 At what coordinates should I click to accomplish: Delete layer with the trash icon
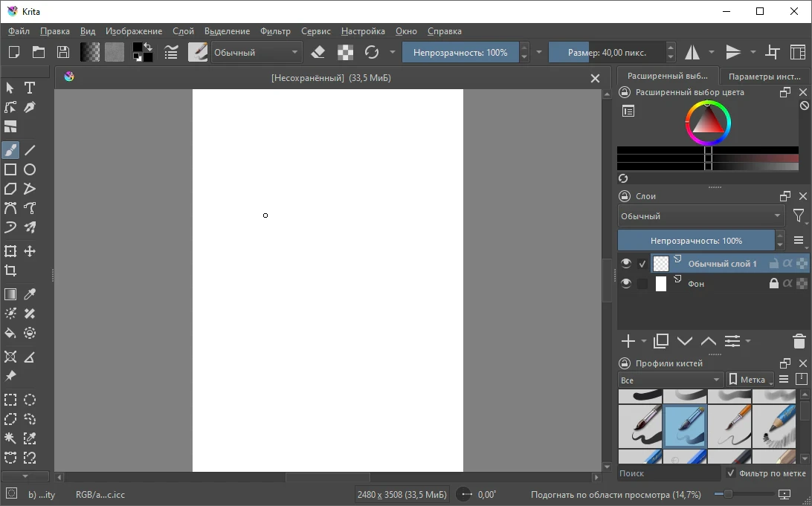pos(799,342)
